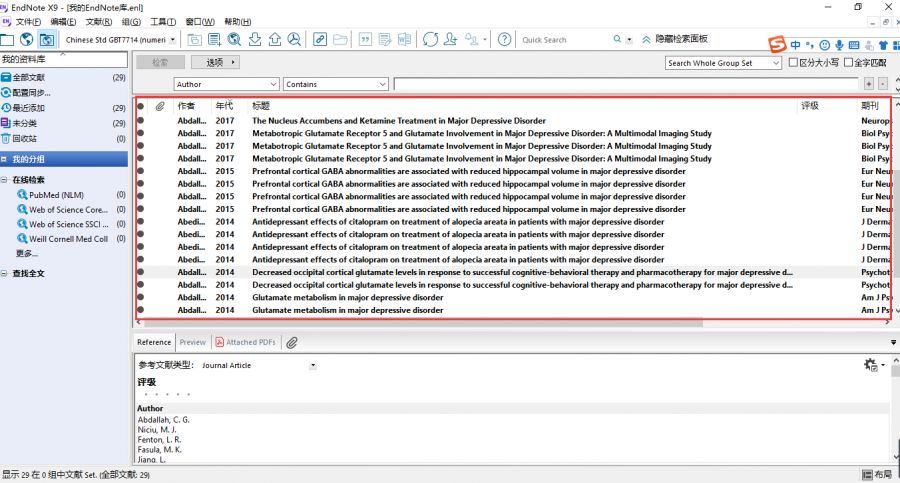Click Import download-arrow toolbar icon

[x=255, y=40]
